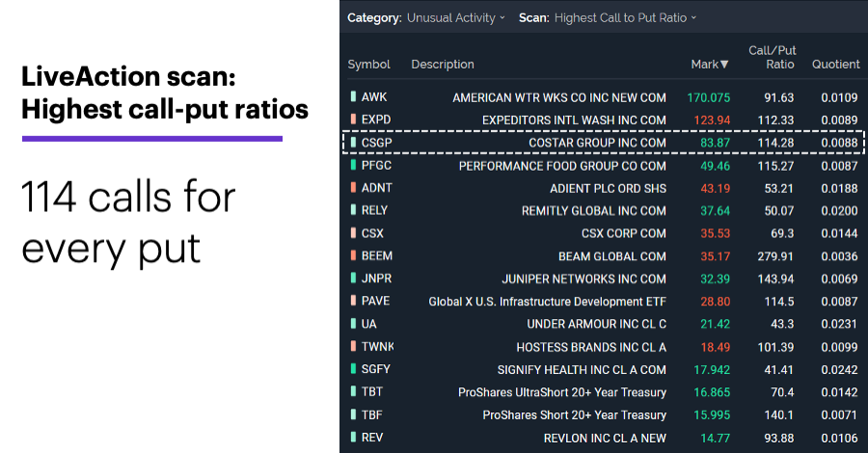Screen dimensions: 868x453
Task: Click description ADIENT PLC ORD SHS
Action: pyautogui.click(x=608, y=189)
